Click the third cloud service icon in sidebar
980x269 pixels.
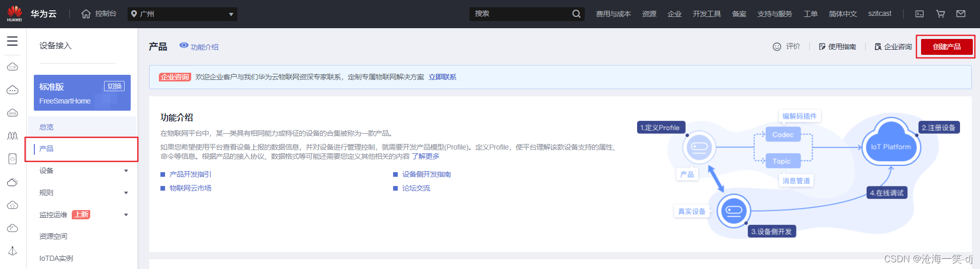click(12, 113)
